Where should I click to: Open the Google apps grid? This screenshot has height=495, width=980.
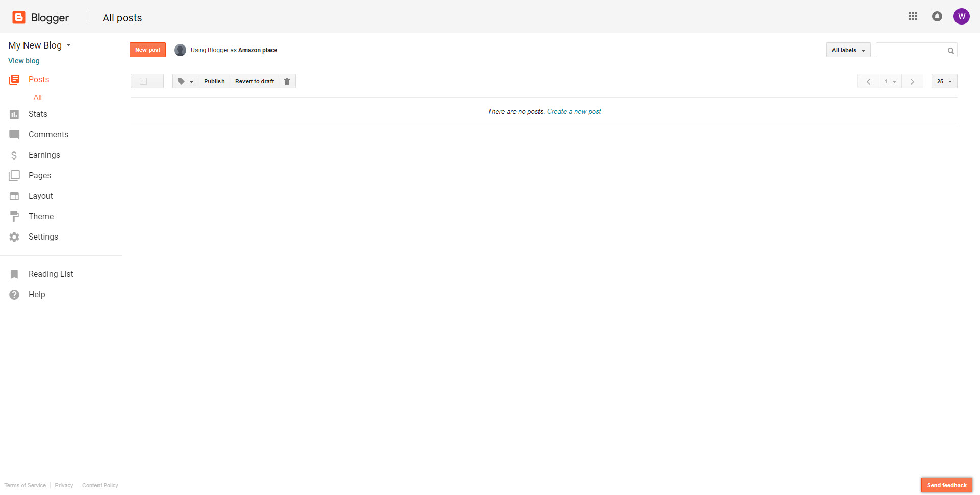[913, 17]
